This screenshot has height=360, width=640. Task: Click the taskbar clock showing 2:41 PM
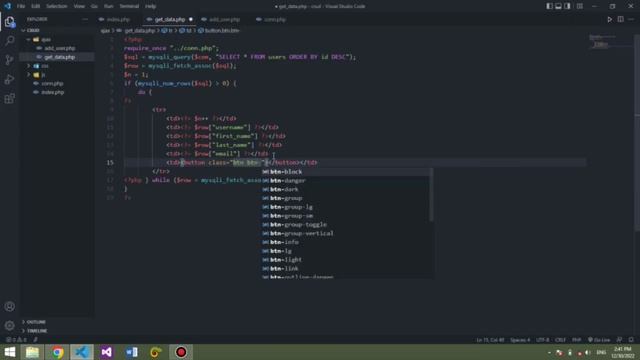622,352
